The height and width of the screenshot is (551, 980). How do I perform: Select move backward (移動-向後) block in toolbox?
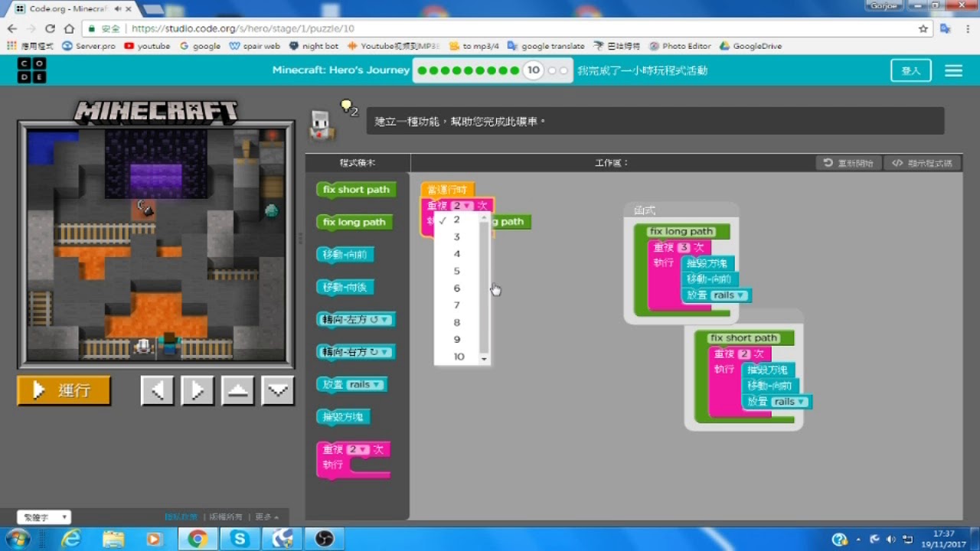(x=346, y=288)
